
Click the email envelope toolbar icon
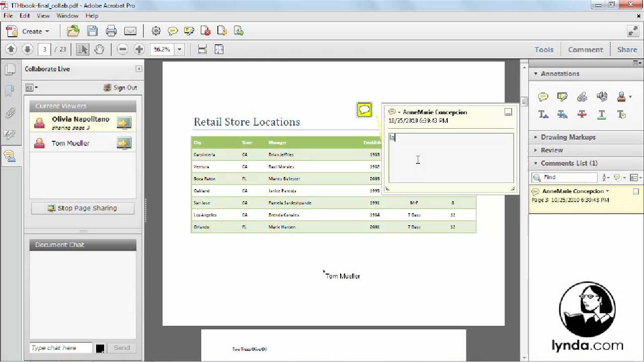130,31
